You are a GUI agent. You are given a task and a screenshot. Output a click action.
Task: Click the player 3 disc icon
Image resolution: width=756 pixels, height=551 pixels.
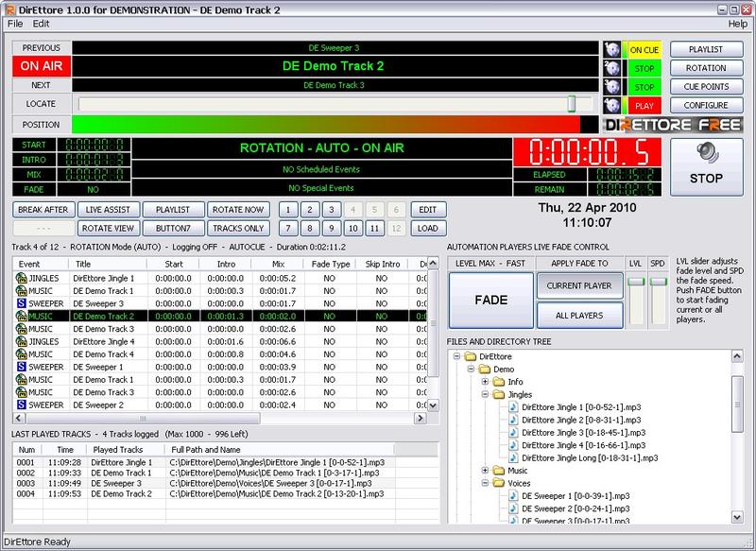(x=611, y=87)
